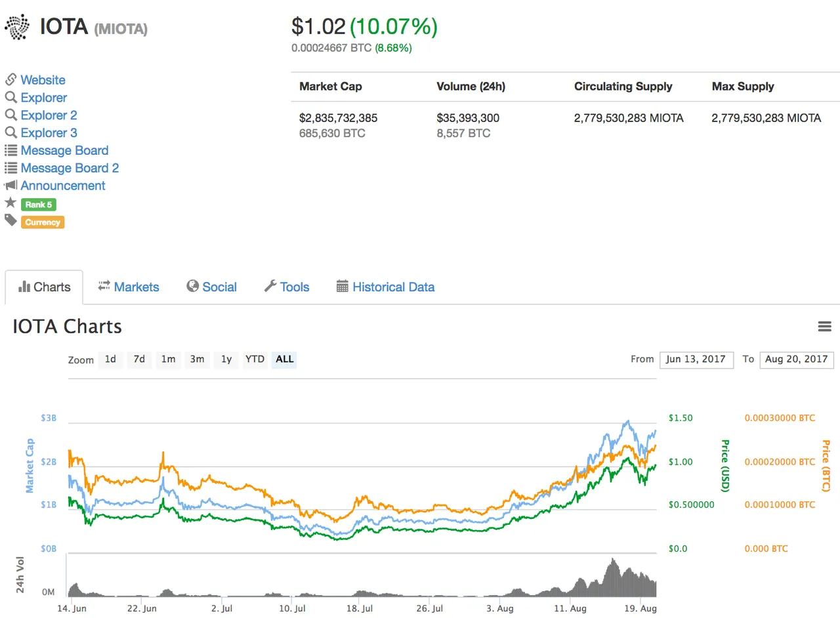Click the bar-chart icon on the Charts tab
840x618 pixels.
coord(25,287)
